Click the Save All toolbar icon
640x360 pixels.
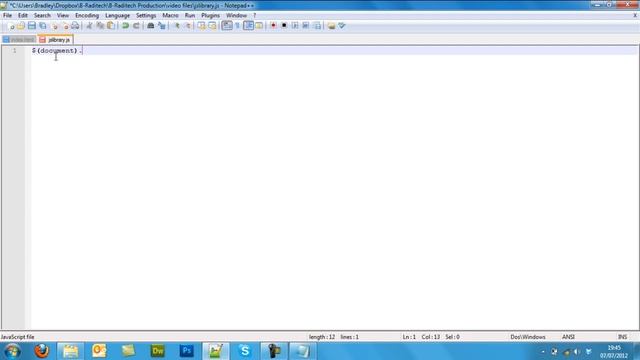coord(42,26)
